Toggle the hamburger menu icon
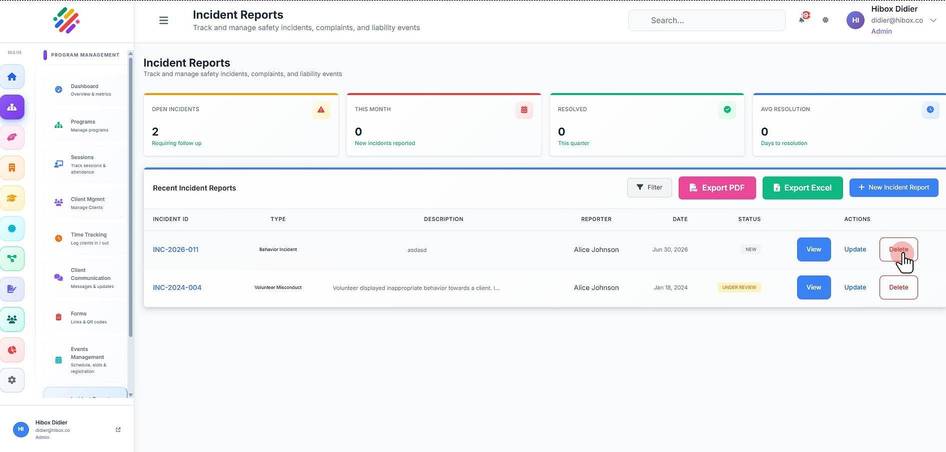 pos(163,20)
